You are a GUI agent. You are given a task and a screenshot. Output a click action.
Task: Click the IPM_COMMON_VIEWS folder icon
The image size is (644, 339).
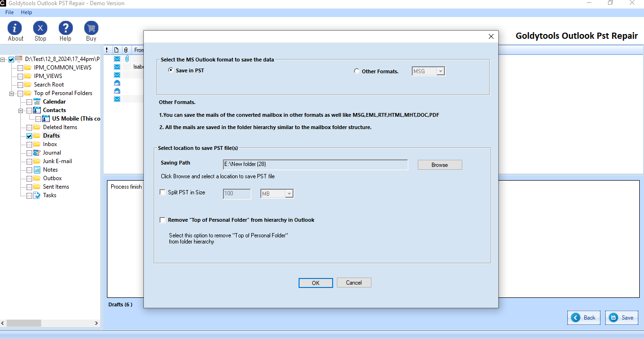(27, 68)
